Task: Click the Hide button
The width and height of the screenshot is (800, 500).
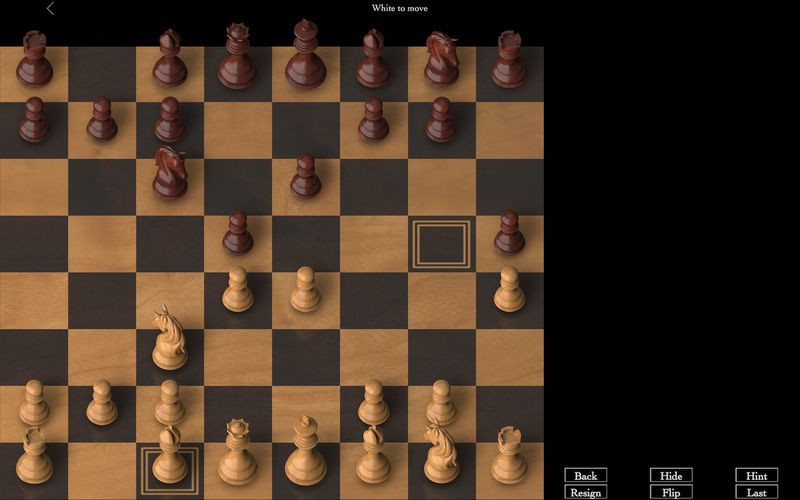Action: click(671, 475)
